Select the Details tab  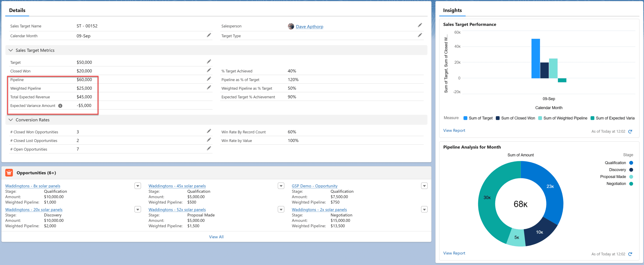[x=17, y=10]
